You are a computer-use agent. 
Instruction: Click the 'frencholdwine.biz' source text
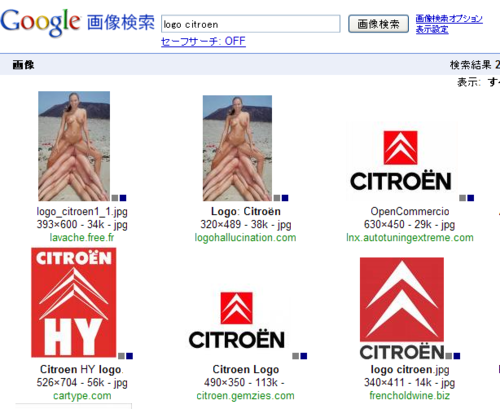tap(409, 395)
